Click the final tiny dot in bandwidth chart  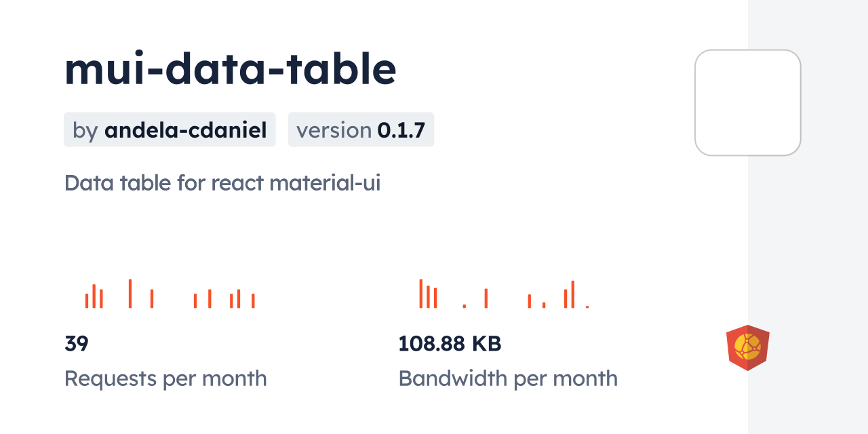[587, 307]
